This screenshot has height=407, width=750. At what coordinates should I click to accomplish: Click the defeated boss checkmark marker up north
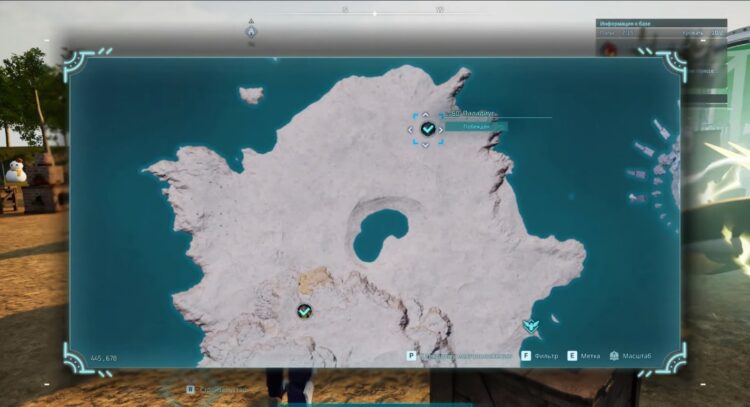(x=428, y=129)
